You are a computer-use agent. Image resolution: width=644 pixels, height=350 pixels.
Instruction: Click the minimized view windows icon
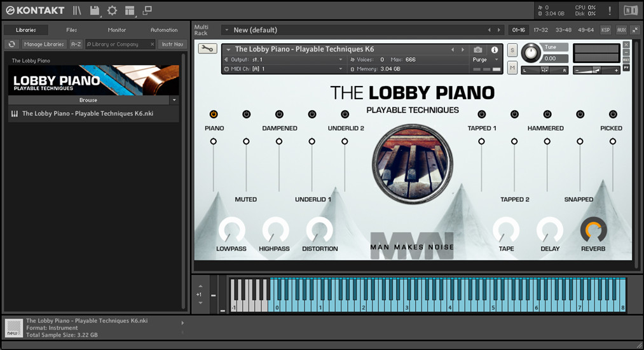tap(147, 10)
